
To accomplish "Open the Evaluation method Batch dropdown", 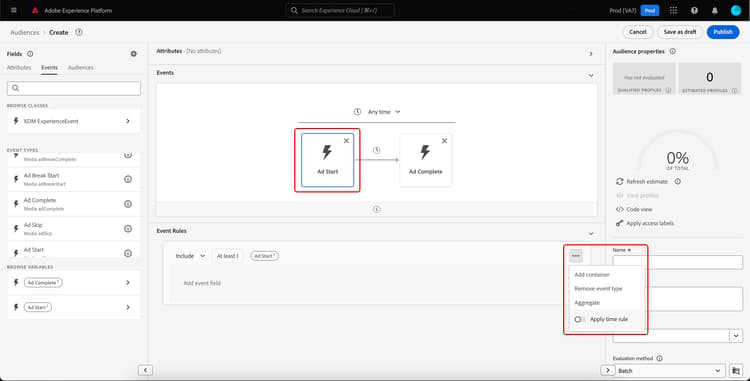I will tap(669, 370).
